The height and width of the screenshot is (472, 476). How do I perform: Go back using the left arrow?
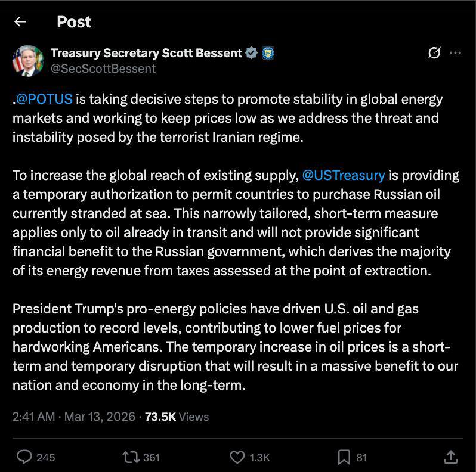click(20, 22)
